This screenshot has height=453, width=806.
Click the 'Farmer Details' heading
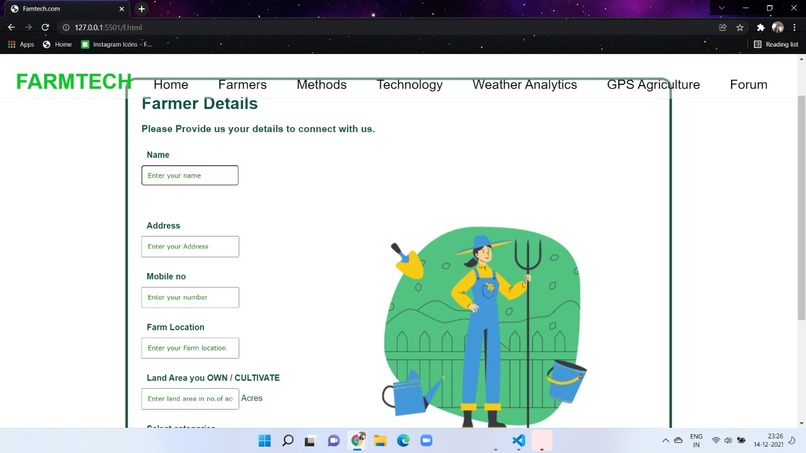click(199, 103)
